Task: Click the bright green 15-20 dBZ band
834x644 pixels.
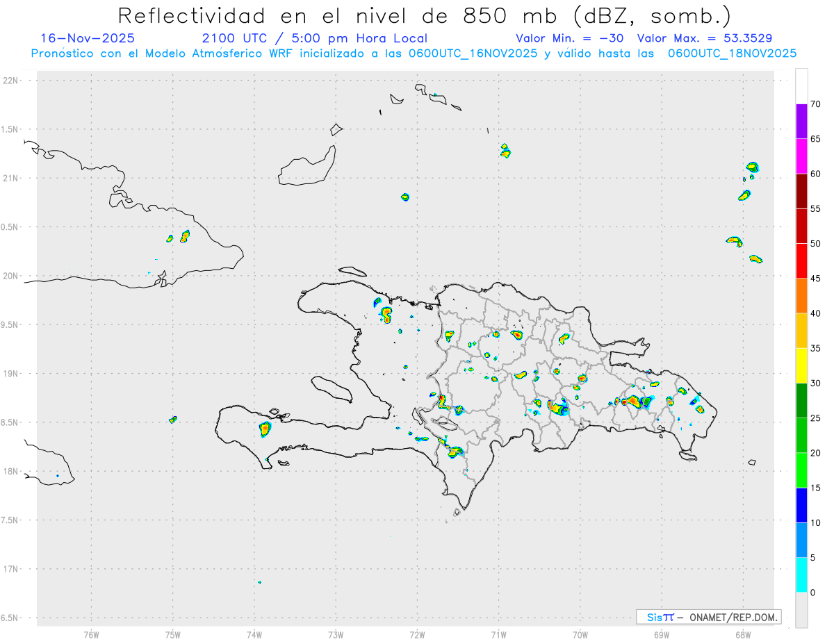Action: (x=801, y=470)
